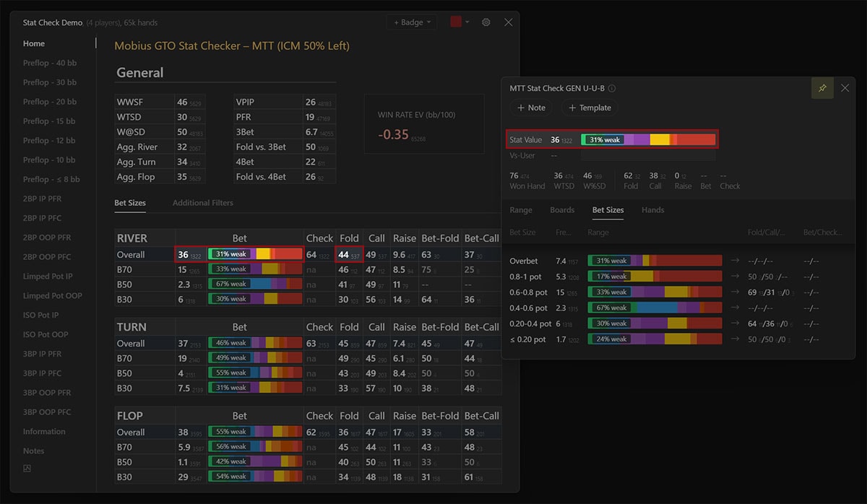The width and height of the screenshot is (867, 504).
Task: Open Preflop - 20 bb section
Action: tap(50, 102)
